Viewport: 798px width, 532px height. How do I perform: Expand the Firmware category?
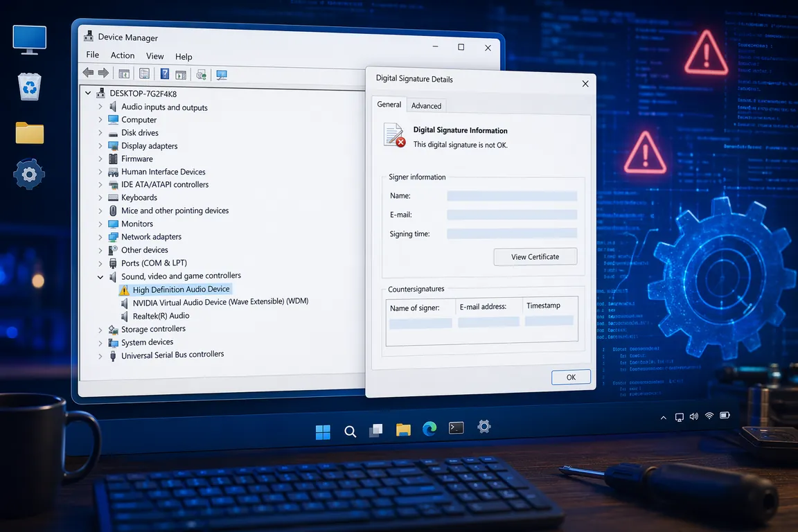coord(100,159)
